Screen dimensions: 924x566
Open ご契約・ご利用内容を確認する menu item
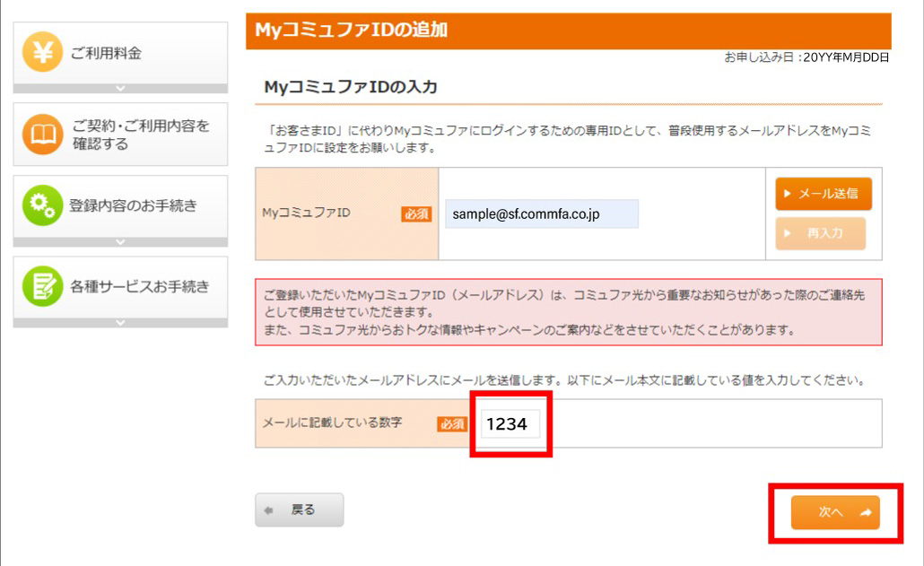[140, 135]
